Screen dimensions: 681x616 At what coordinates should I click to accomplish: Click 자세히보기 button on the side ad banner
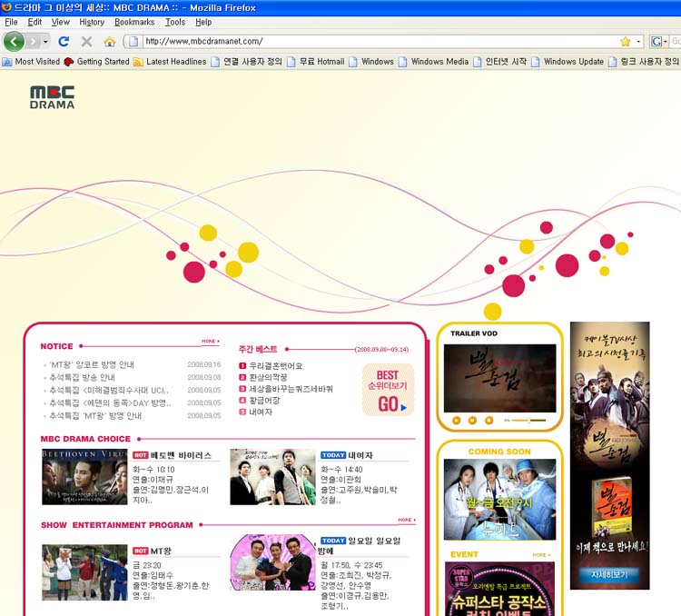point(609,575)
